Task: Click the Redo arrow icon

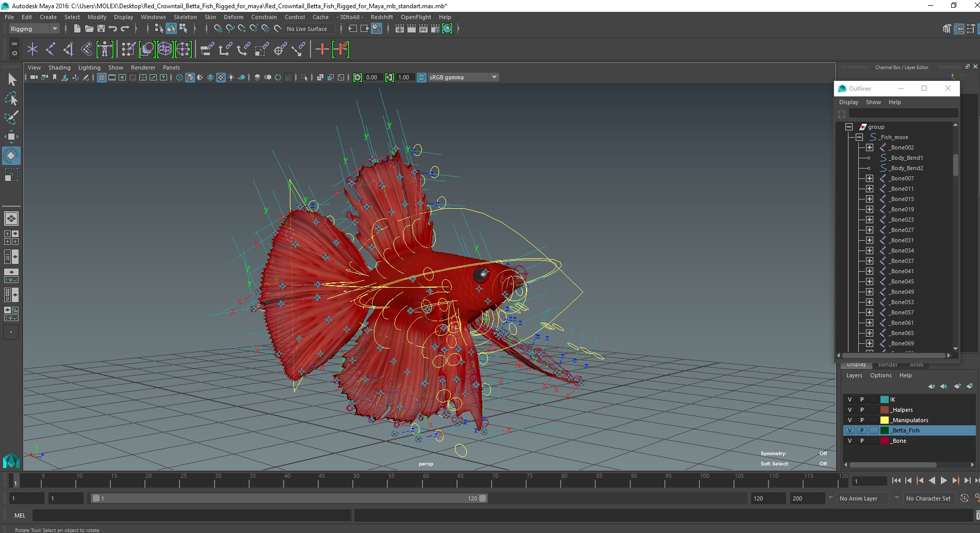Action: [125, 29]
